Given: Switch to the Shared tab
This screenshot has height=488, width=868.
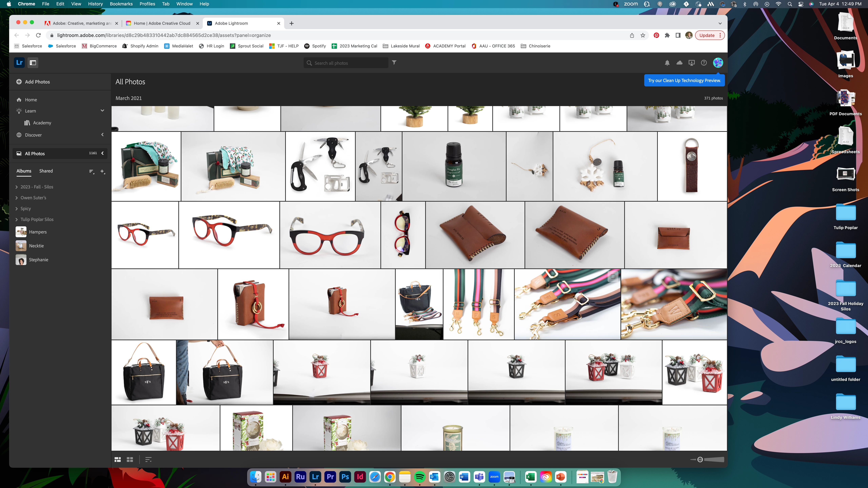Looking at the screenshot, I should pos(46,171).
